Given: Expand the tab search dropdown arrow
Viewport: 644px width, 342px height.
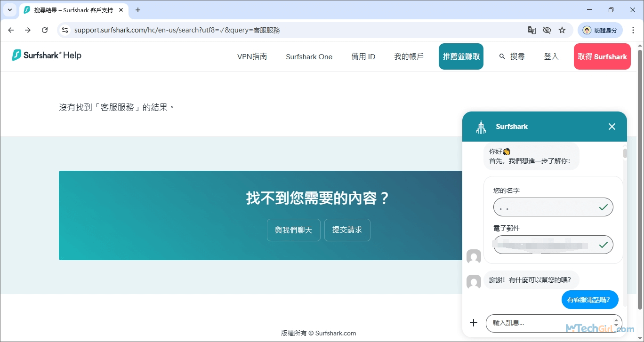Looking at the screenshot, I should (x=10, y=10).
